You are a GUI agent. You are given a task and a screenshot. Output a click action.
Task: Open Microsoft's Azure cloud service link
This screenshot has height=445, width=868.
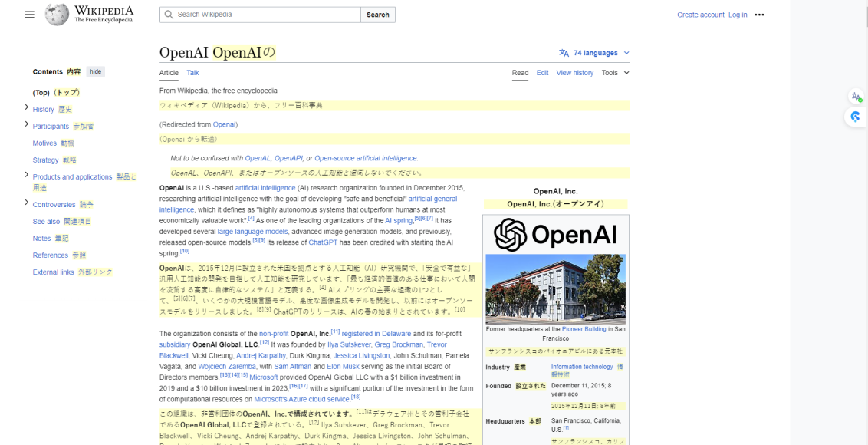(x=301, y=399)
